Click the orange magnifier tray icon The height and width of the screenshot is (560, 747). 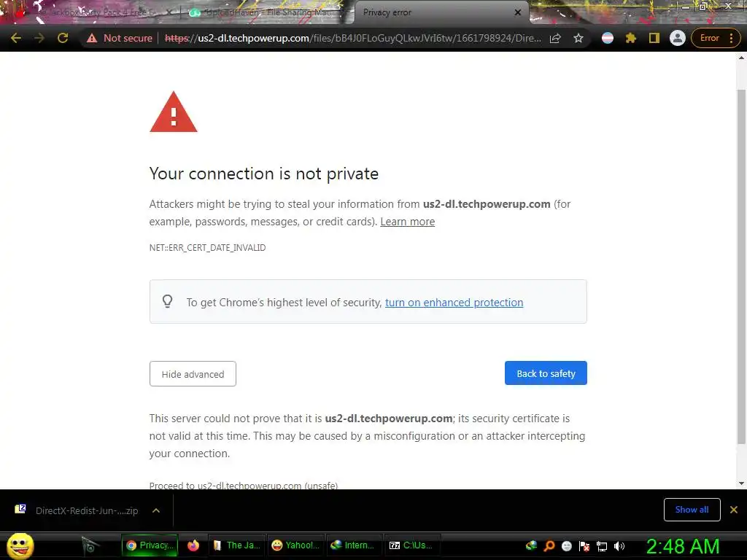(x=549, y=545)
